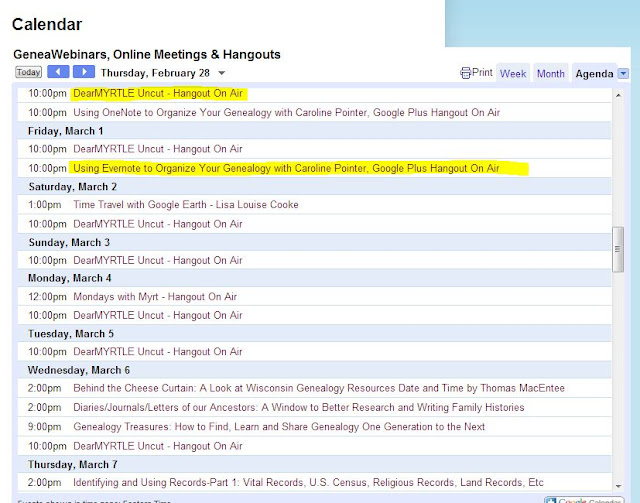The image size is (640, 503).
Task: Open highlighted DearMYRTLE Uncut event on February 28
Action: pos(158,93)
